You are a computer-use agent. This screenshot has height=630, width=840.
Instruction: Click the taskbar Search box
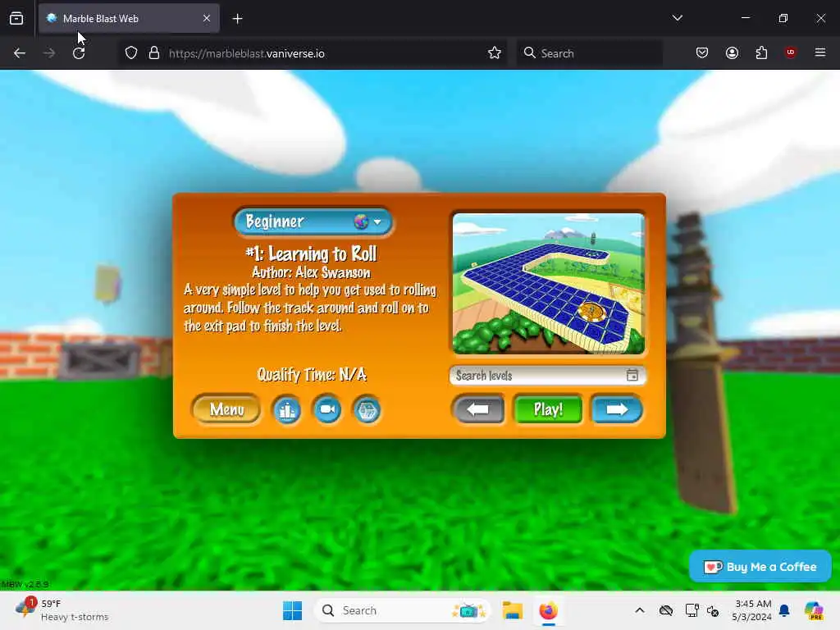[x=402, y=610]
